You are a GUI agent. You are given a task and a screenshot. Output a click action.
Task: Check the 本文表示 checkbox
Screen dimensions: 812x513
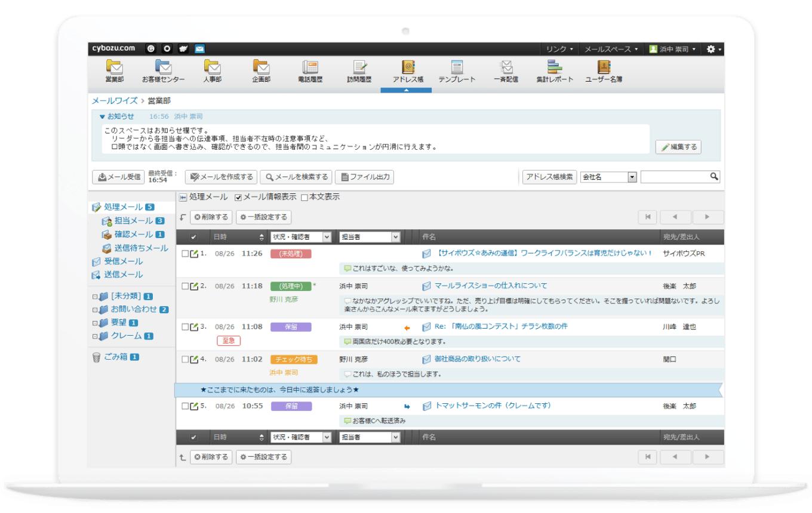pos(304,197)
